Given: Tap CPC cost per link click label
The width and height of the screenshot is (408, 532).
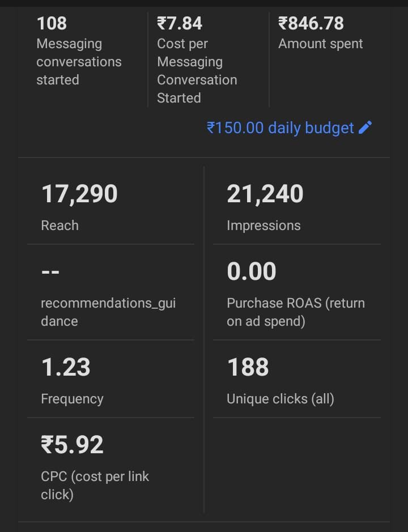Looking at the screenshot, I should [x=95, y=485].
